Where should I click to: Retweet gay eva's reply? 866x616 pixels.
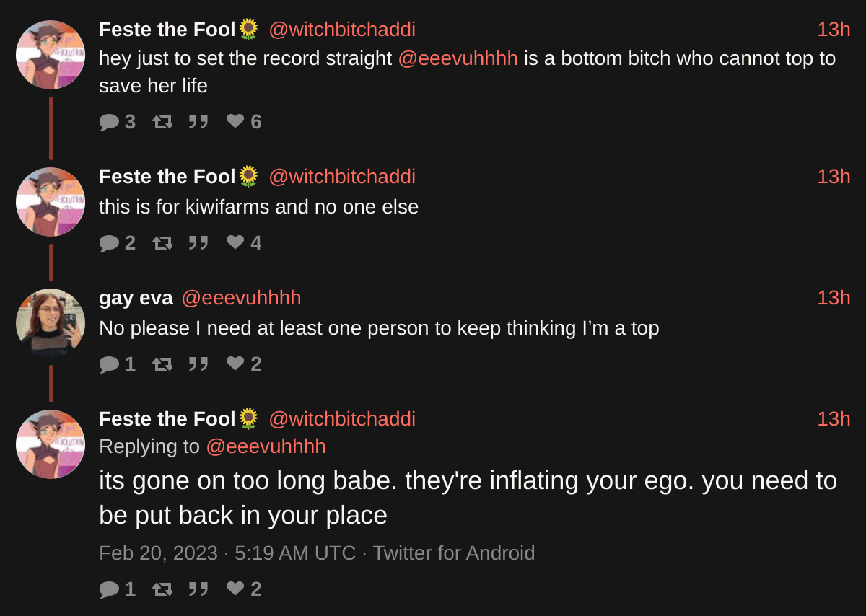162,364
